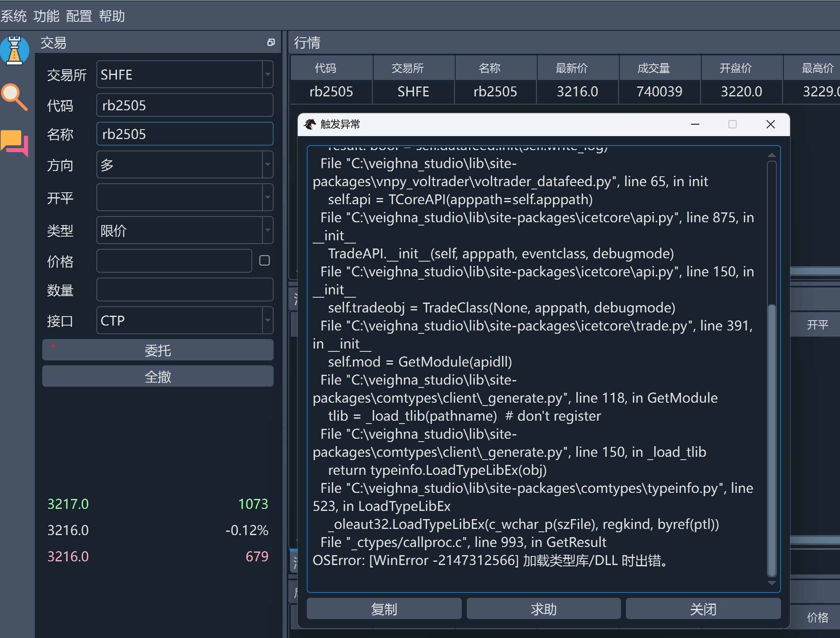The height and width of the screenshot is (638, 840).
Task: Click the 委托 order button
Action: pyautogui.click(x=158, y=350)
